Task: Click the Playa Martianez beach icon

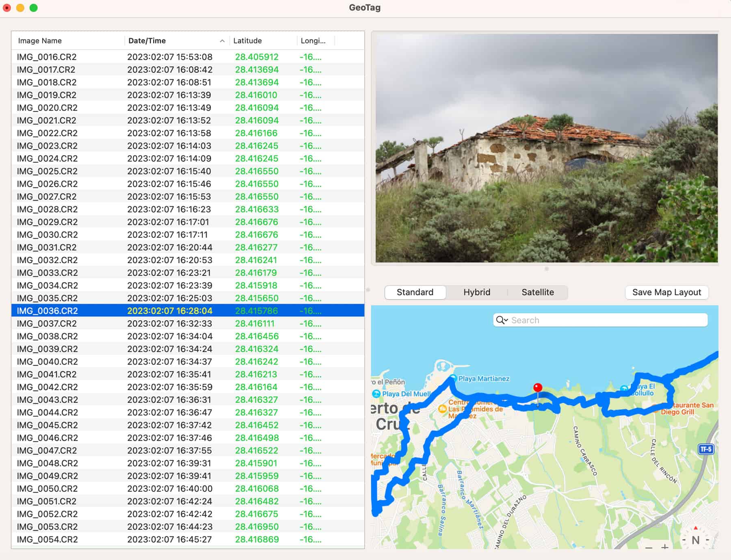Action: pos(453,378)
